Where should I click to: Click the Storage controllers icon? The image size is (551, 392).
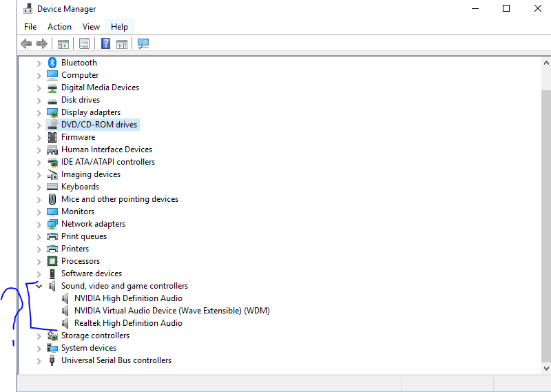point(52,336)
